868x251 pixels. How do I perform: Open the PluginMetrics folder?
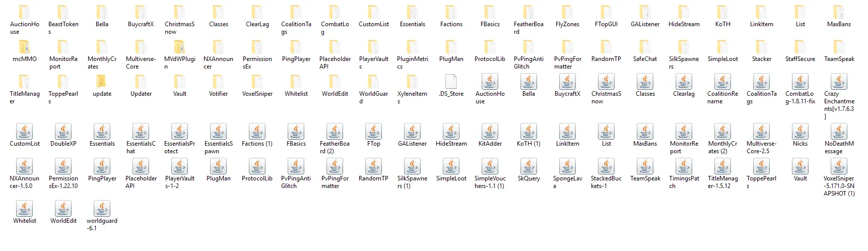(x=412, y=54)
